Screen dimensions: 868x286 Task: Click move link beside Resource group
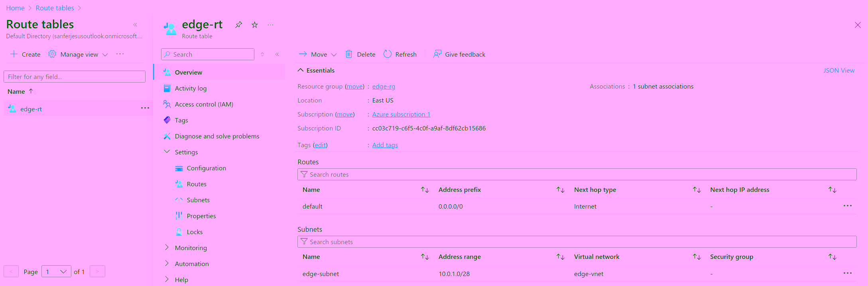point(354,86)
